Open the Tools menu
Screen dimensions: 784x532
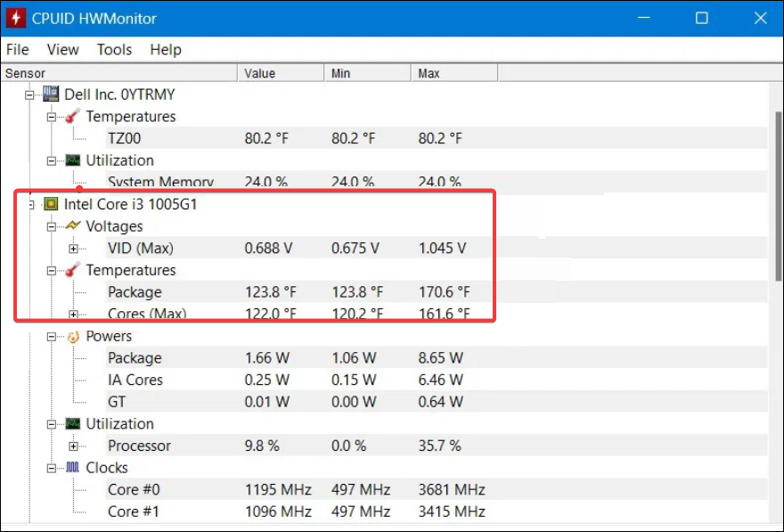[114, 50]
